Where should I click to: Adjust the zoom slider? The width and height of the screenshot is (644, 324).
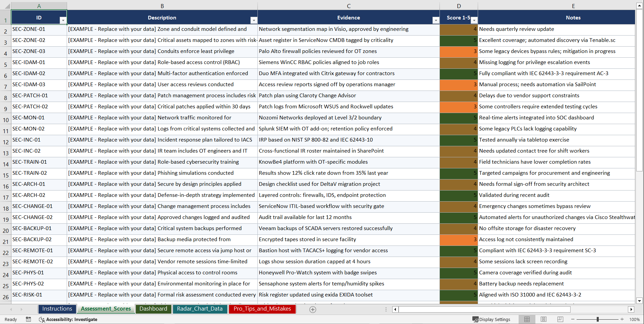tap(598, 319)
